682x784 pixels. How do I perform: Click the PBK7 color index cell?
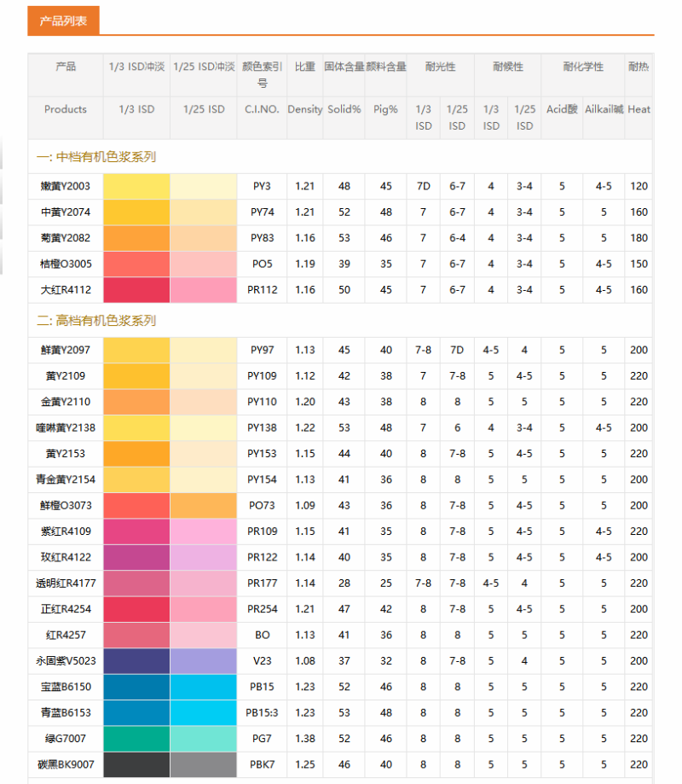coord(262,765)
